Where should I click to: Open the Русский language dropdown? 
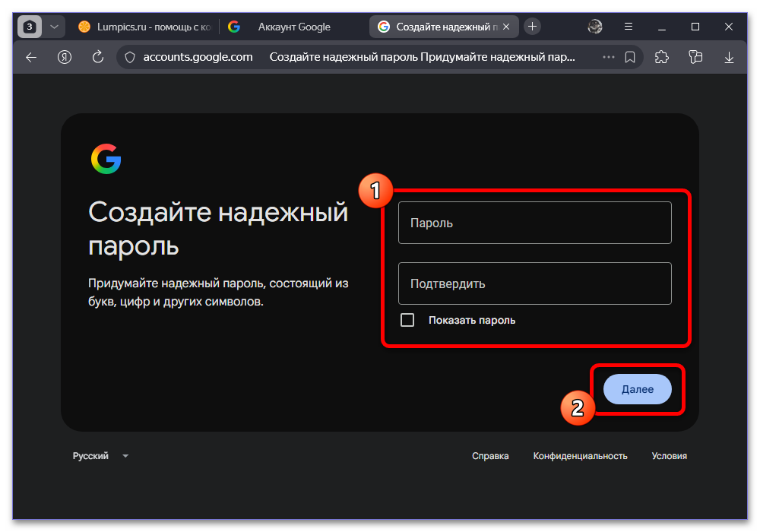coord(100,456)
